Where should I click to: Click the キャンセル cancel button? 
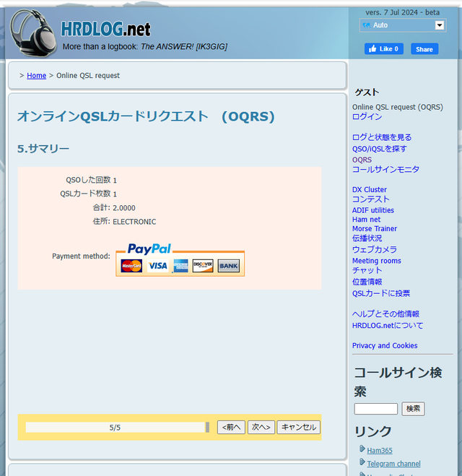pos(298,427)
